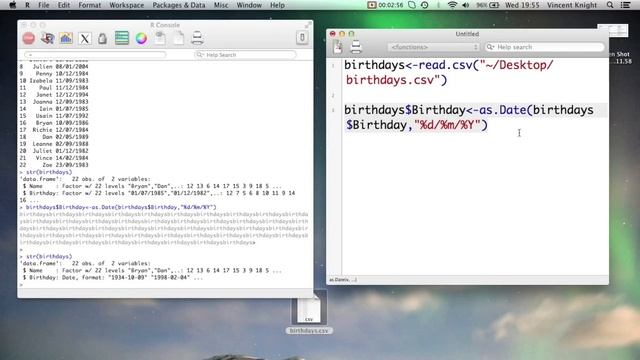Open the File menu
640x360 pixels.
(43, 5)
